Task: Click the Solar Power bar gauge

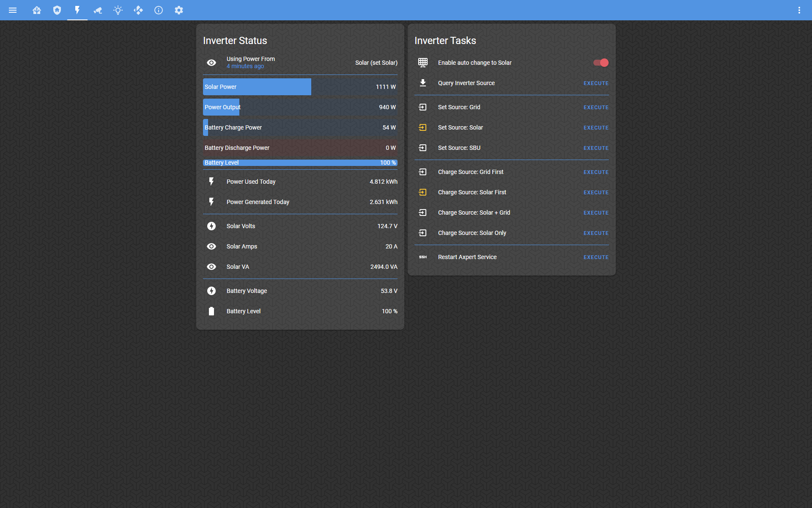Action: 300,87
